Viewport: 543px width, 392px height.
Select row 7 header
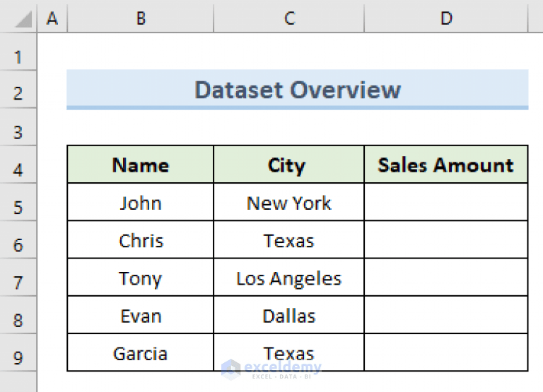18,278
